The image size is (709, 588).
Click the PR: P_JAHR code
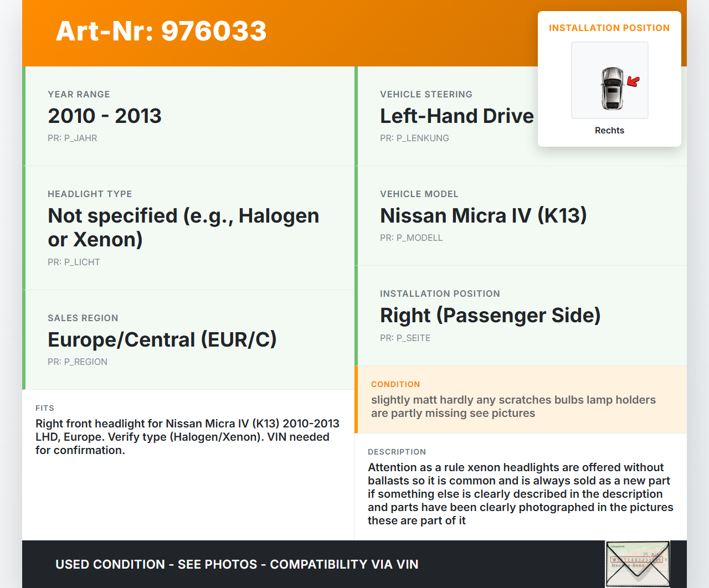(72, 138)
